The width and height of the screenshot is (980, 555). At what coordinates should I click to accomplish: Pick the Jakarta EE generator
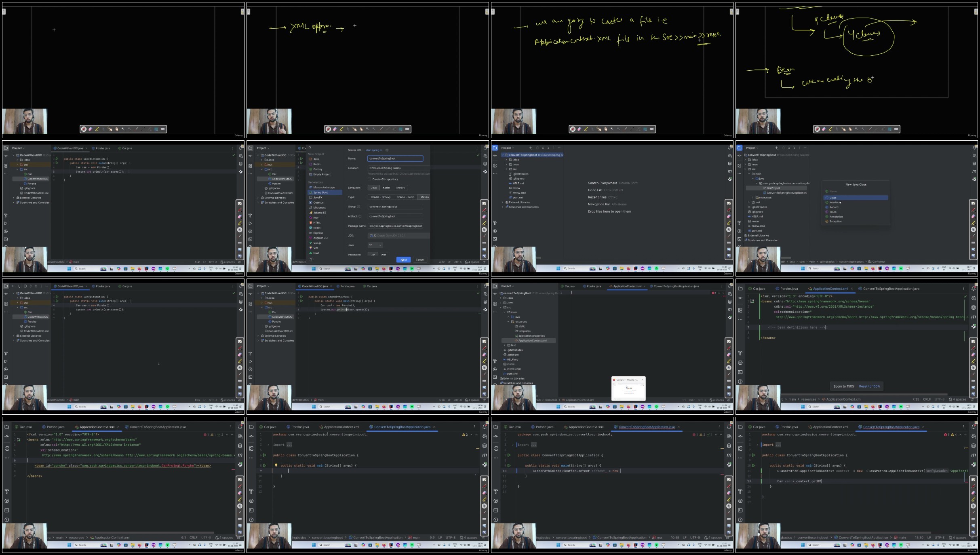(320, 213)
